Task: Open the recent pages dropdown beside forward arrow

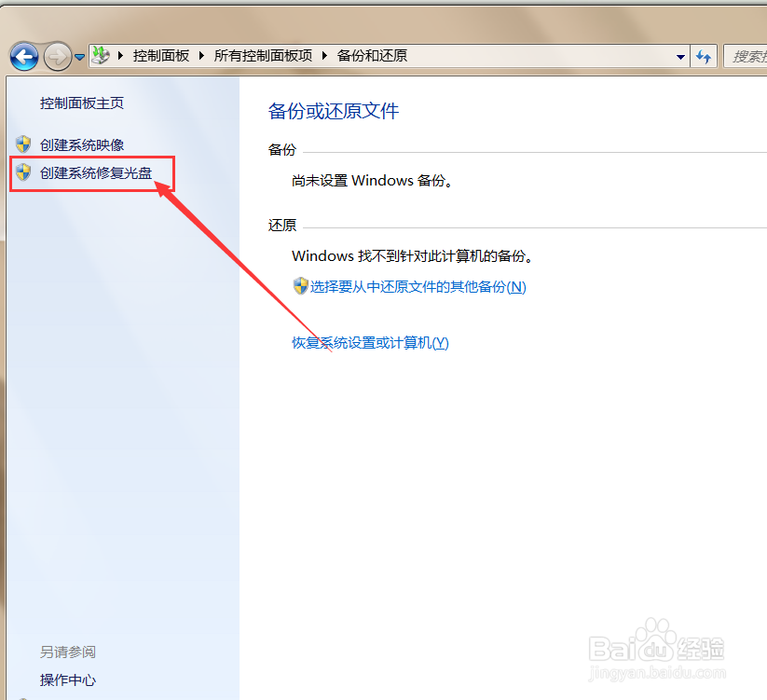Action: (x=80, y=57)
